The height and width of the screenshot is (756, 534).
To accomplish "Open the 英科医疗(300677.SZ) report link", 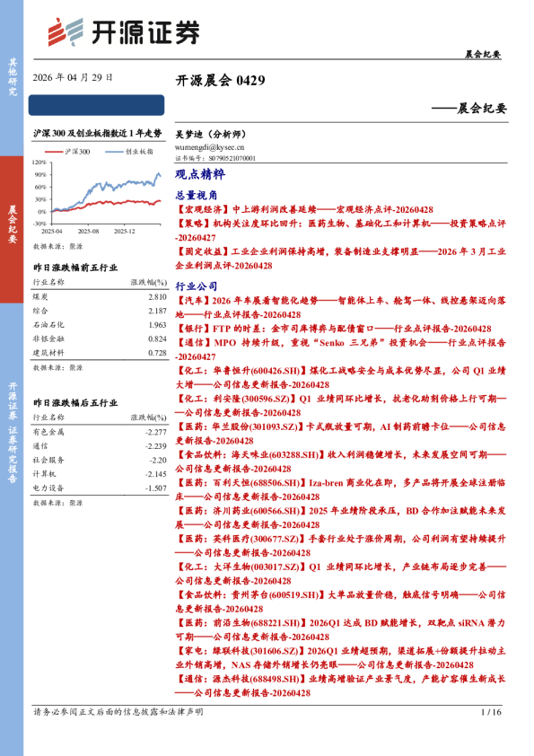I will tap(341, 545).
